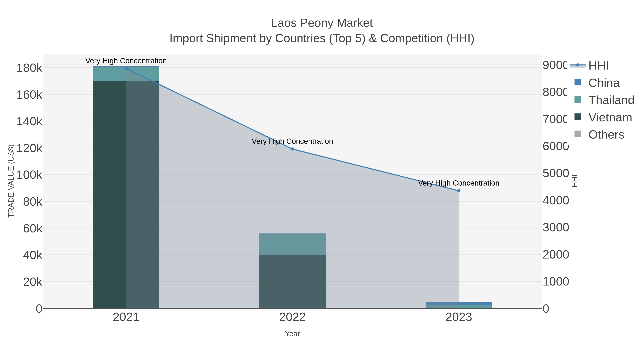
Task: Click the TRADE VALUE (US$) axis title
Action: click(x=11, y=181)
